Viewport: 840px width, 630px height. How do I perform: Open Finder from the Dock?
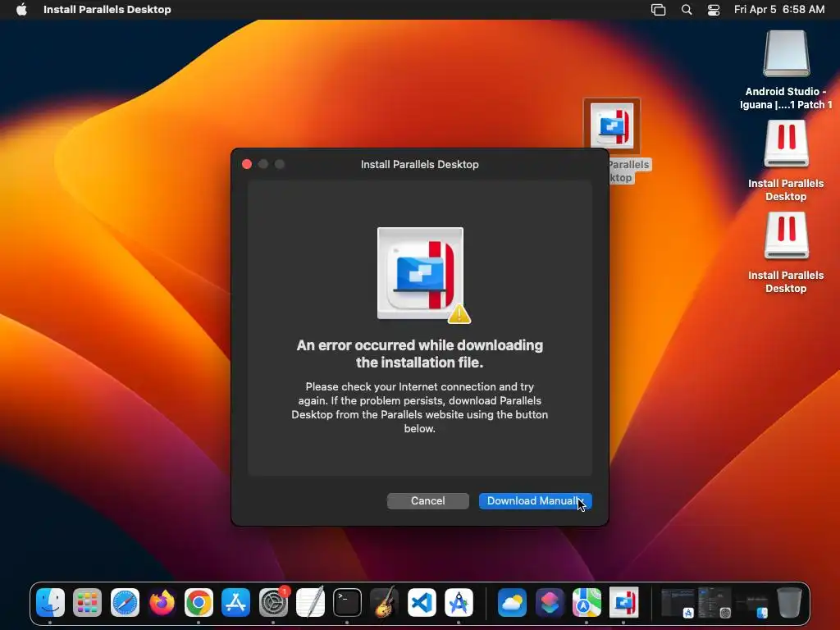tap(50, 603)
